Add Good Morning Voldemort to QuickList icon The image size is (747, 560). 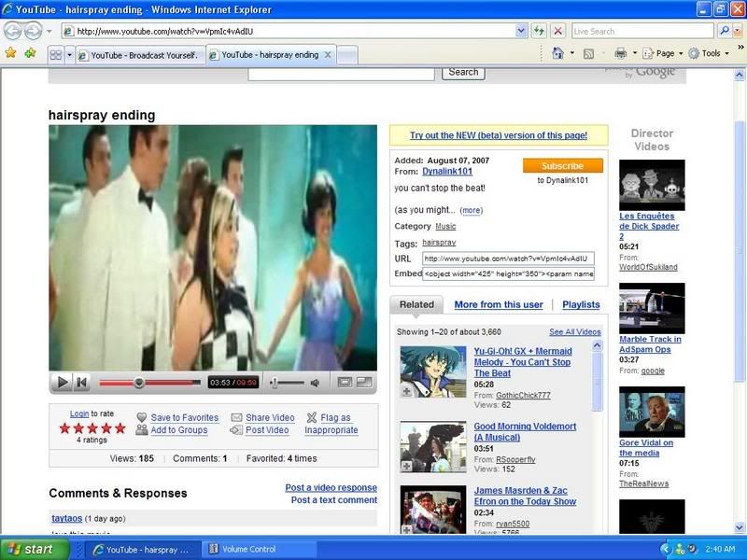[406, 466]
